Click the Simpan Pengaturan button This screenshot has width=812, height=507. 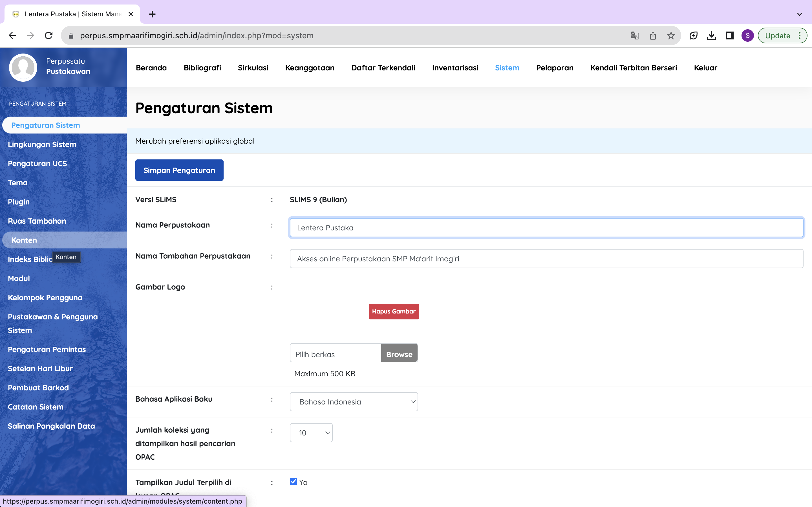pos(179,170)
